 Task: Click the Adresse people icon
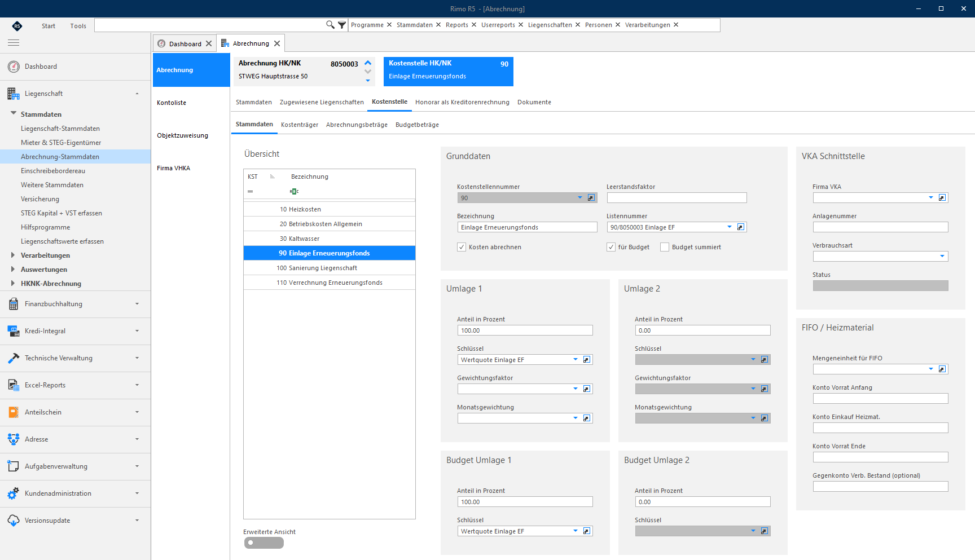point(14,439)
